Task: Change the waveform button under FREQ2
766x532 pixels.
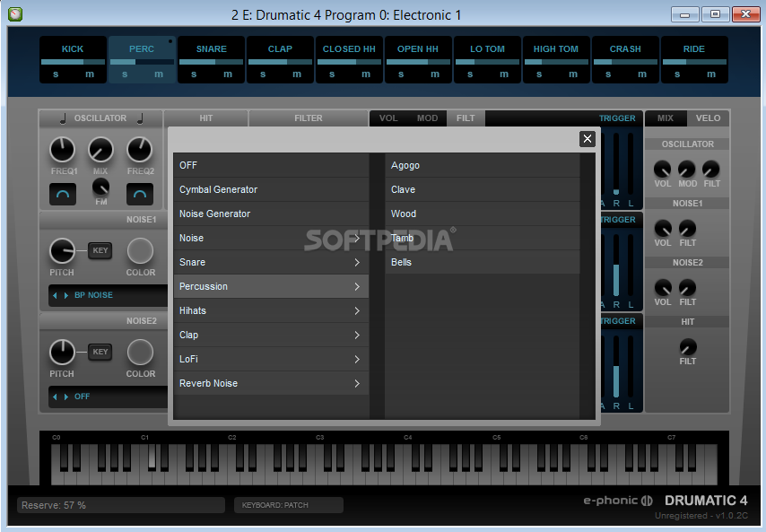Action: (x=140, y=194)
